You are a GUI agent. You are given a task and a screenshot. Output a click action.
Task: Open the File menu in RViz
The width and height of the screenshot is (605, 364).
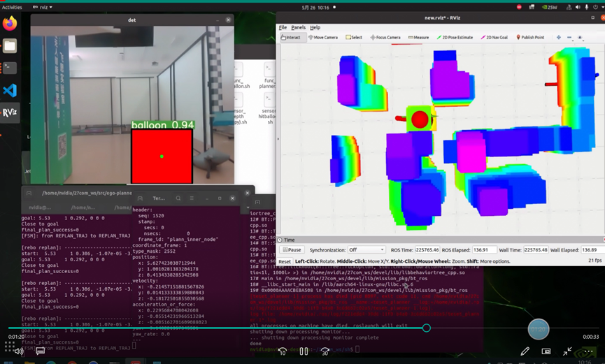click(283, 28)
